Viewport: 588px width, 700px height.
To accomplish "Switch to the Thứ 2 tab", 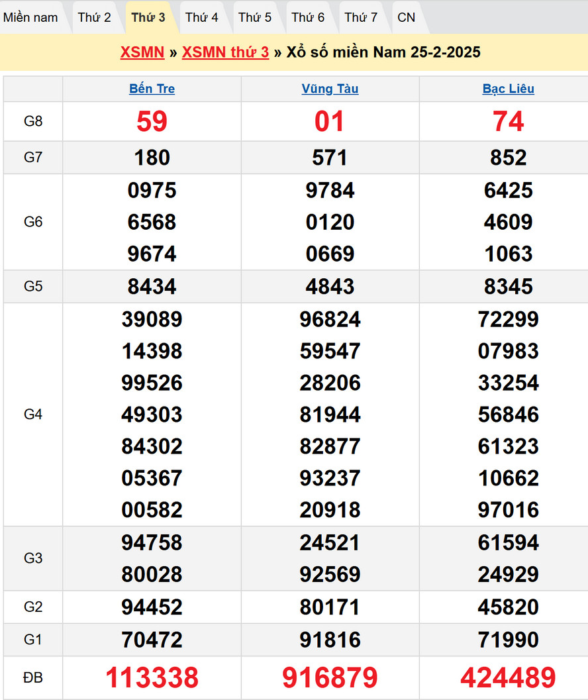I will coord(94,17).
